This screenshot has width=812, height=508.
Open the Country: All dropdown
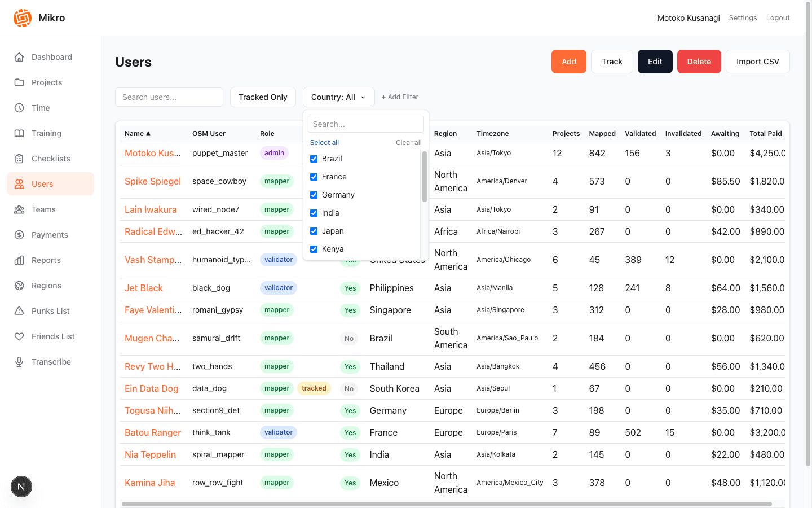[x=338, y=97]
